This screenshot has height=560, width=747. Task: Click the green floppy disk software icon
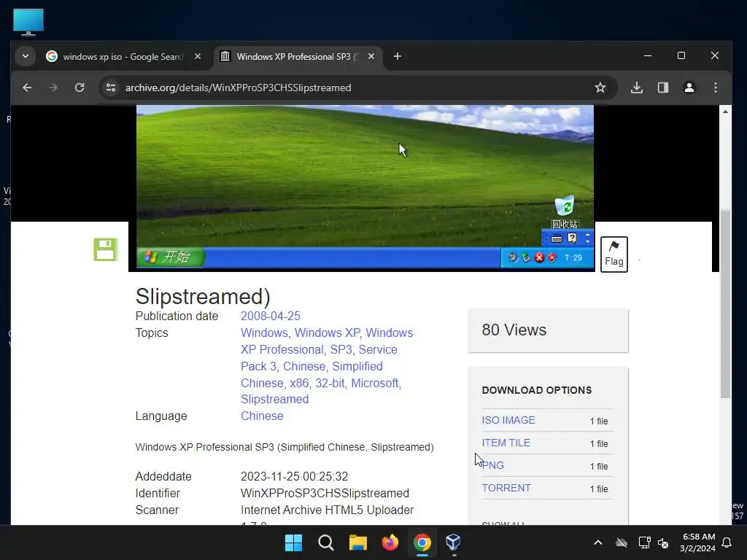[x=105, y=249]
